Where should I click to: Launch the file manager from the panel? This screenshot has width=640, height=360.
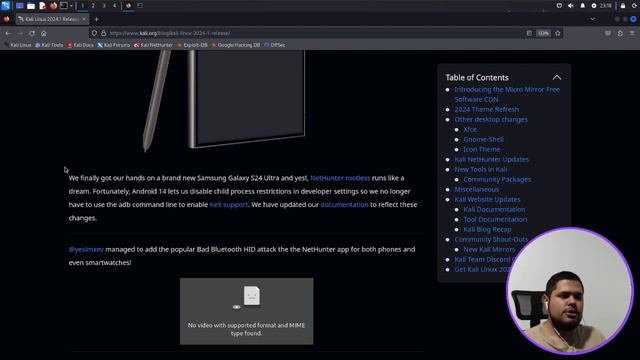31,6
